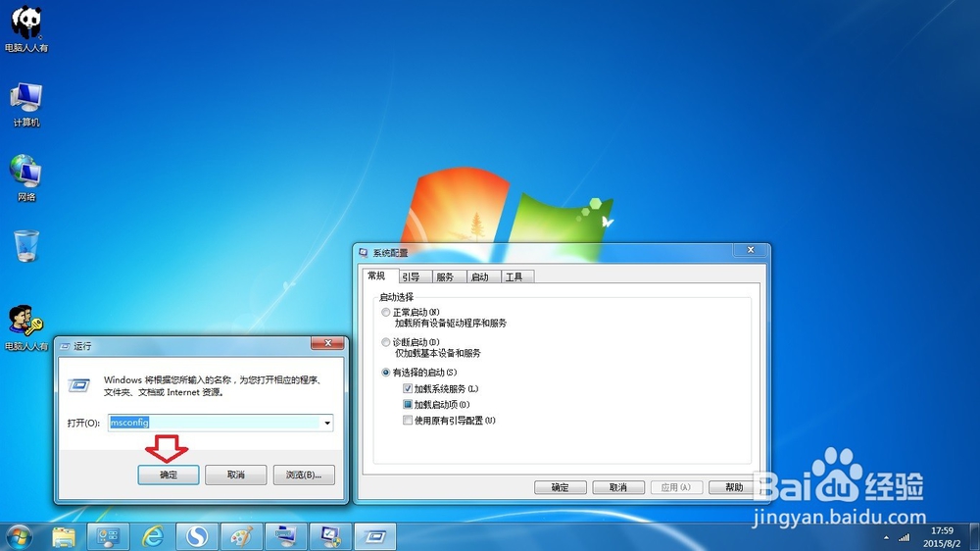Enable 使用原有引导配置 checkbox
Viewport: 980px width, 551px height.
tap(408, 421)
